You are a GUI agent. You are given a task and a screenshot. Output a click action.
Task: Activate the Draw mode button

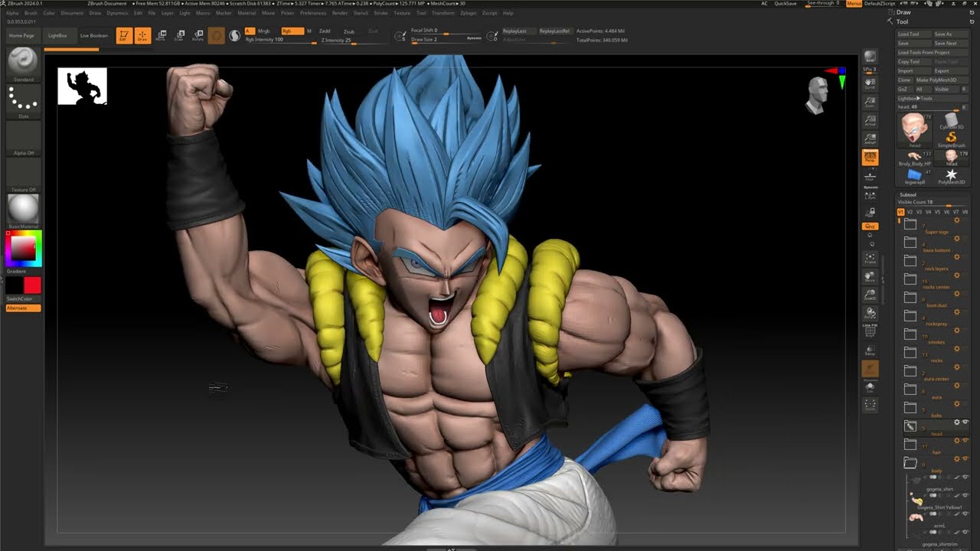coord(142,35)
